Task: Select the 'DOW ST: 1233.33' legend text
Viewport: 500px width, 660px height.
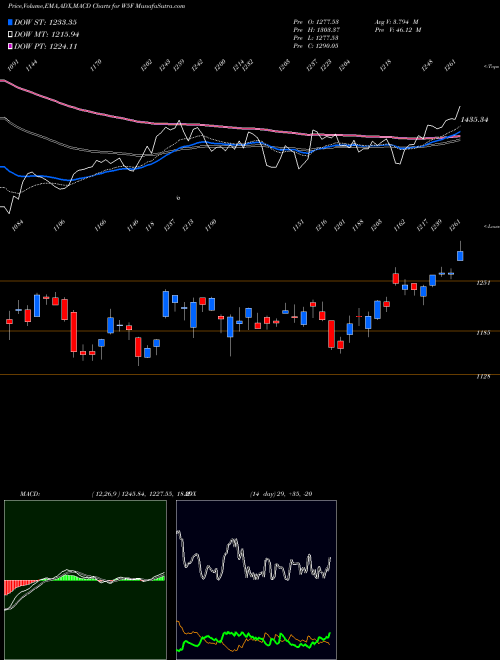Action: tap(45, 22)
